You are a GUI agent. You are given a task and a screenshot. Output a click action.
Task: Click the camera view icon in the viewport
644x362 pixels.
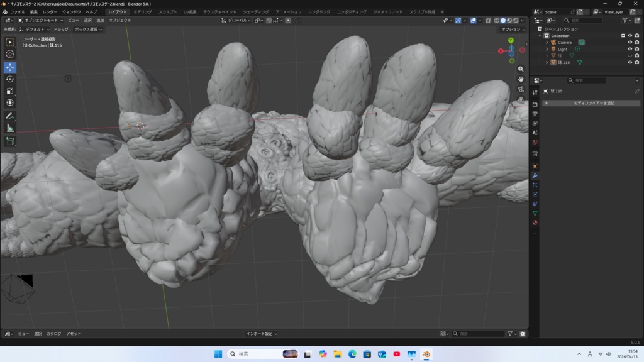pos(521,89)
